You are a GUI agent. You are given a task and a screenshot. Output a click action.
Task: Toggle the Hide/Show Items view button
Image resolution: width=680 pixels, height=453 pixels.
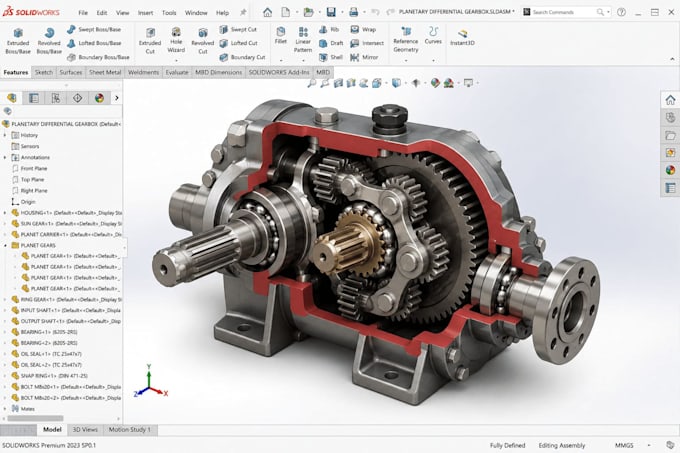(416, 83)
